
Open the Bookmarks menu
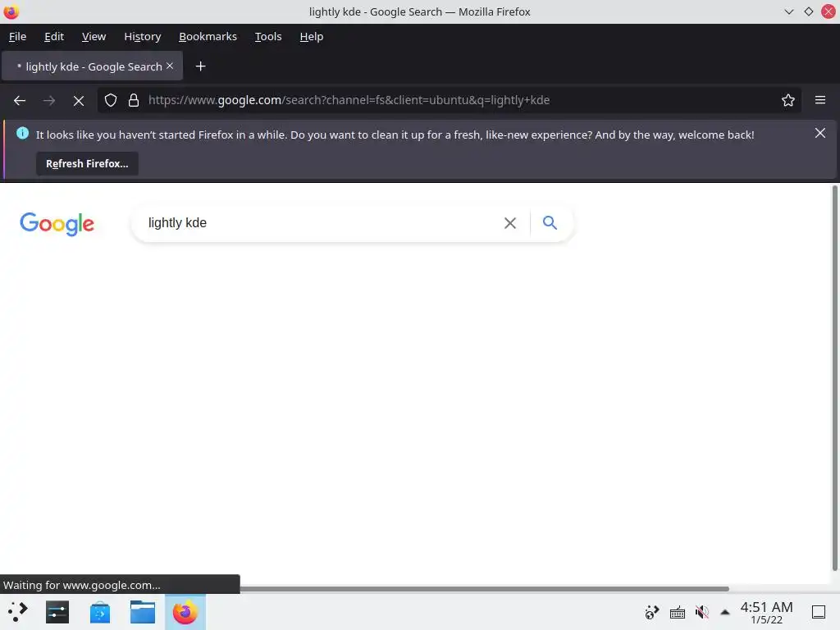[208, 36]
